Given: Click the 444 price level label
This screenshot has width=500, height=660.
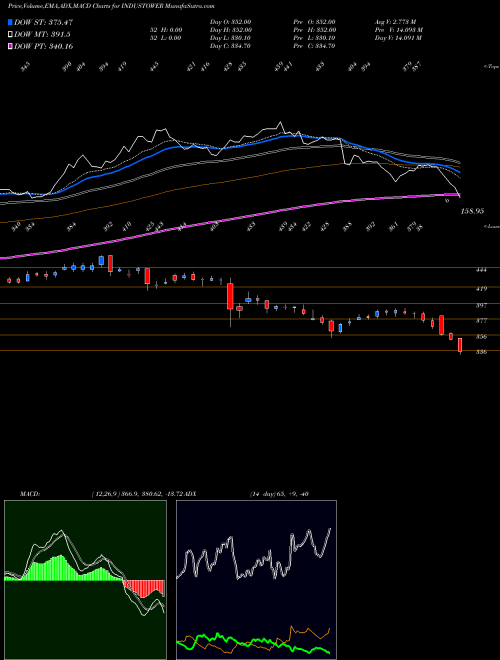Looking at the screenshot, I should click(x=481, y=270).
